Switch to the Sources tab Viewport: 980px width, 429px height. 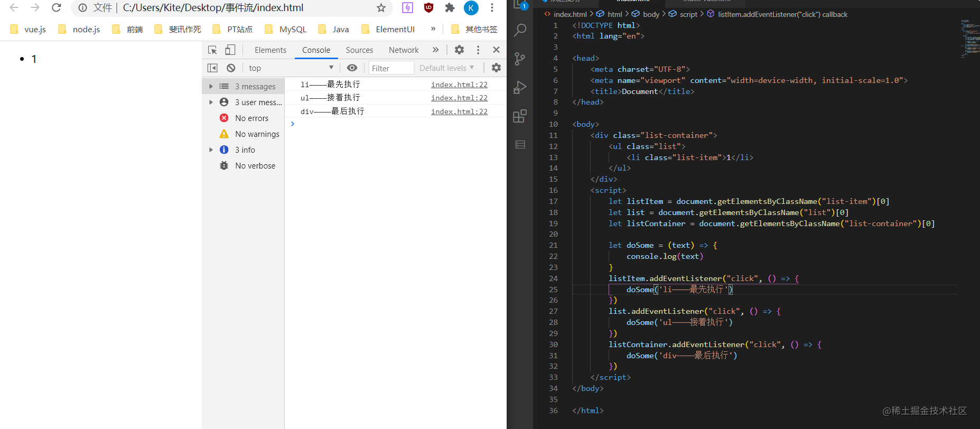359,50
